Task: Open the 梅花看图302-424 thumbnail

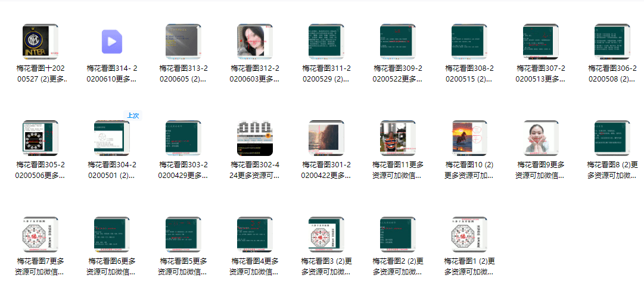Action: (254, 138)
